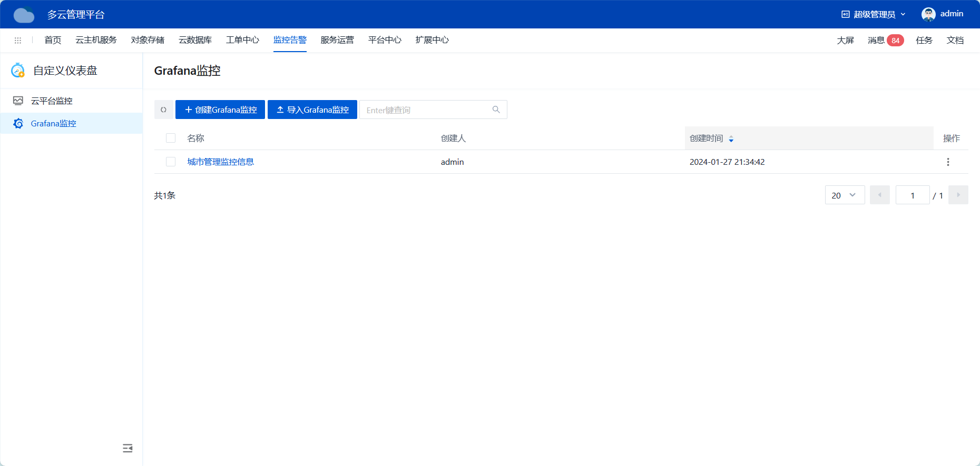Screen dimensions: 980x466
Task: Click the refresh list icon button
Action: coord(163,110)
